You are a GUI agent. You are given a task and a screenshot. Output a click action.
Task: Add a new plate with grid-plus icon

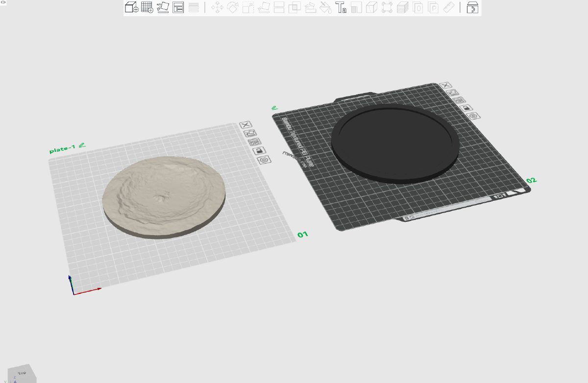point(147,7)
